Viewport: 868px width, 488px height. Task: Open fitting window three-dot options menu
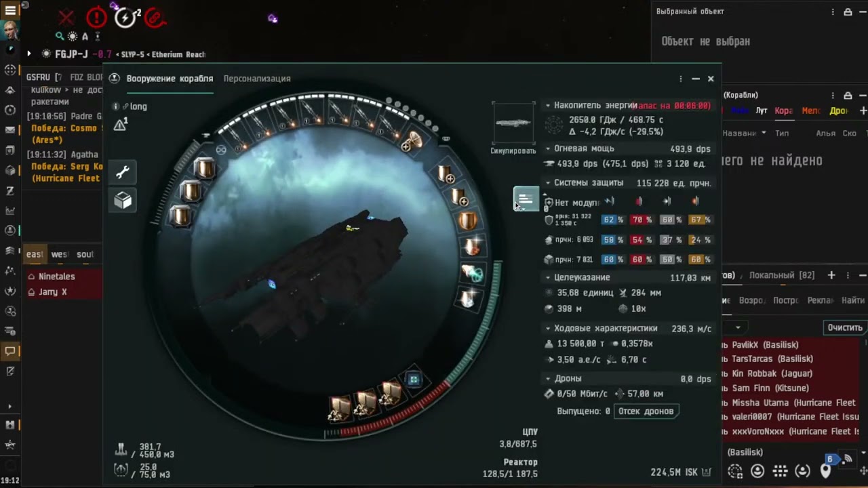[681, 79]
